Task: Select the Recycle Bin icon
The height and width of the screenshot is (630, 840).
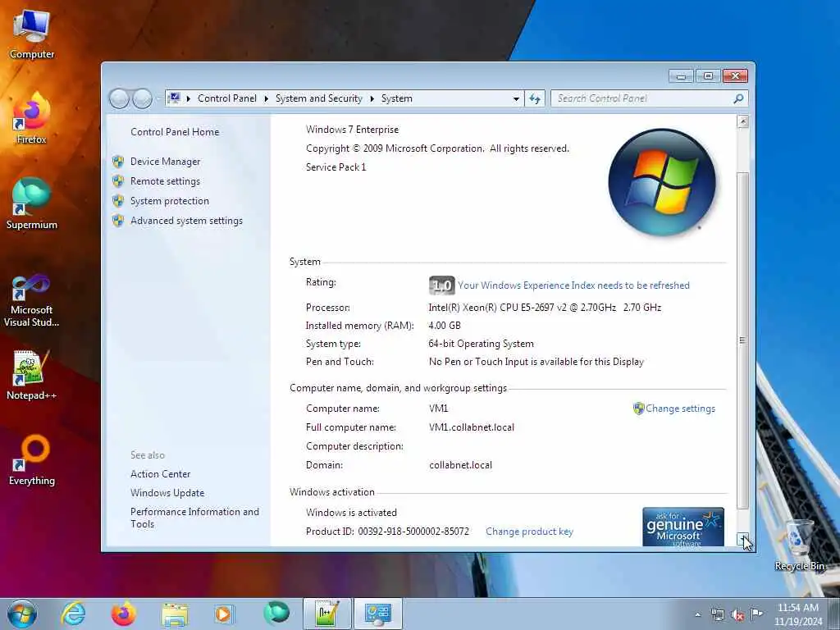Action: click(799, 545)
